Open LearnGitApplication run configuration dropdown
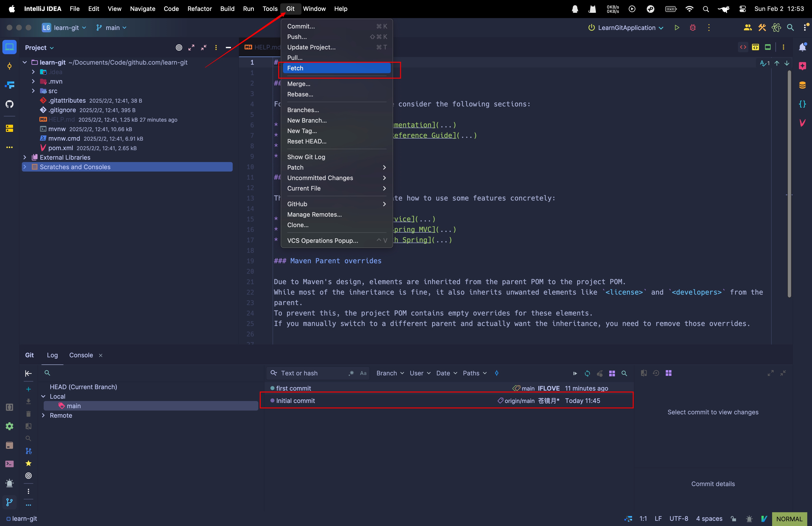Image resolution: width=812 pixels, height=526 pixels. click(x=626, y=28)
